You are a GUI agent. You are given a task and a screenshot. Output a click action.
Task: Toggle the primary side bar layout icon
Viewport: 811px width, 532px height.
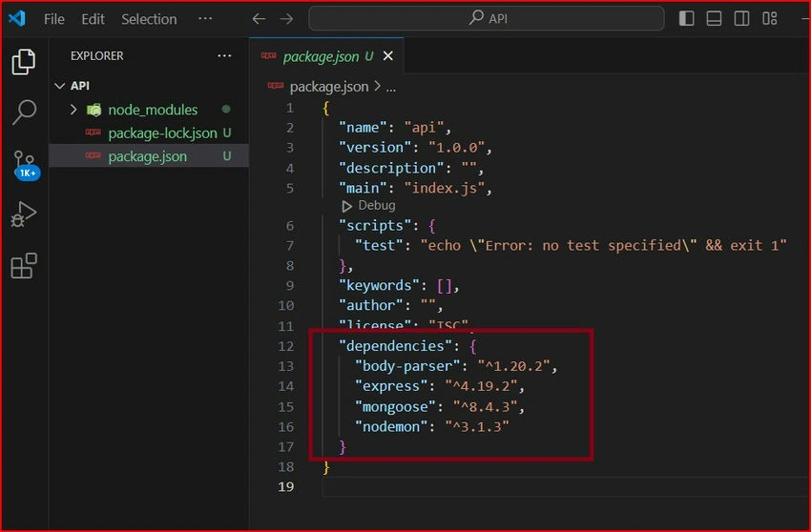(686, 19)
